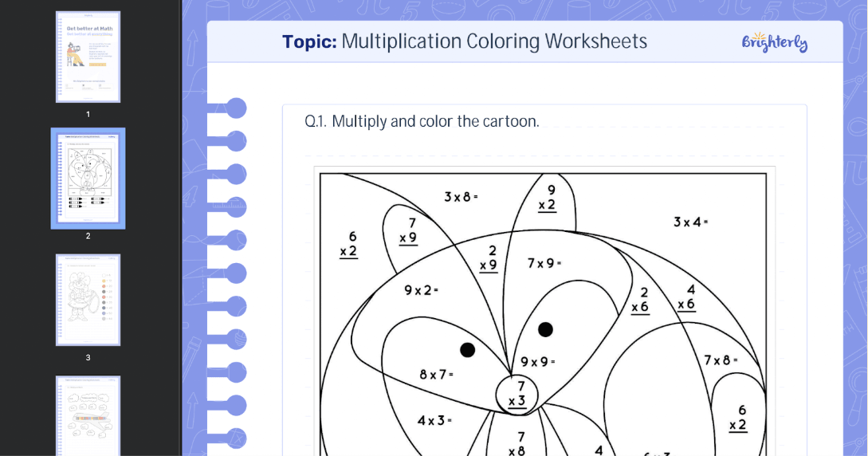This screenshot has width=868, height=456.
Task: Click the left black dot in the drawing
Action: (x=468, y=350)
